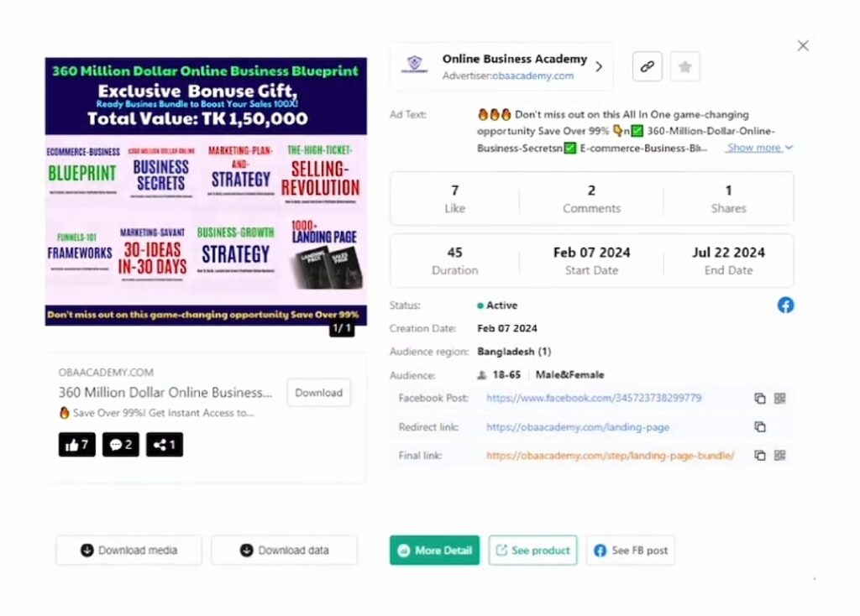Viewport: 860px width, 616px height.
Task: Click the 'Male&Female' audience gender text
Action: (x=569, y=375)
